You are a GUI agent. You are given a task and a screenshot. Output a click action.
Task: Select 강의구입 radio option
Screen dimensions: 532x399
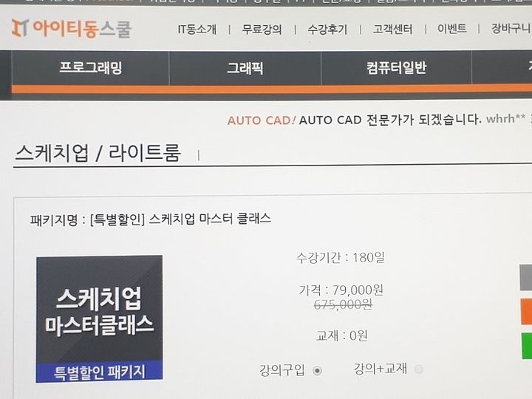click(317, 370)
